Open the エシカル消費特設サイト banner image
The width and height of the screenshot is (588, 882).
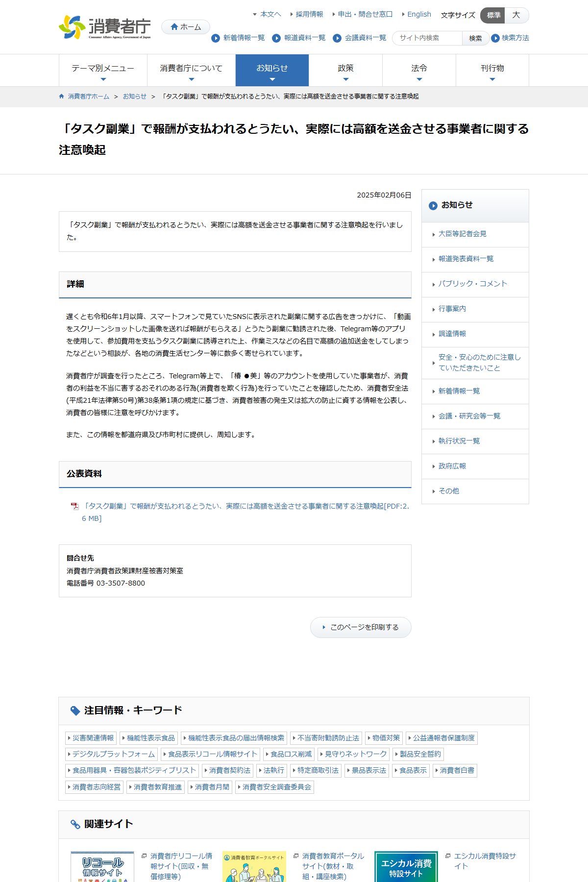pyautogui.click(x=406, y=866)
